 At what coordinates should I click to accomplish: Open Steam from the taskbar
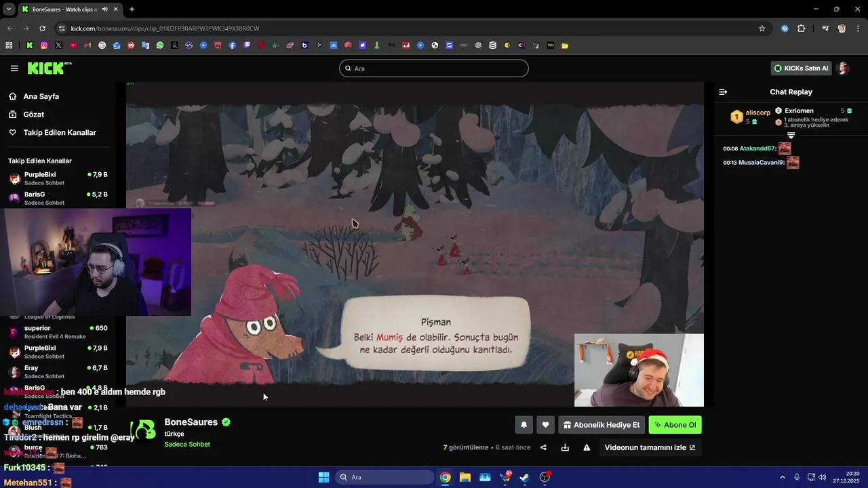[525, 477]
